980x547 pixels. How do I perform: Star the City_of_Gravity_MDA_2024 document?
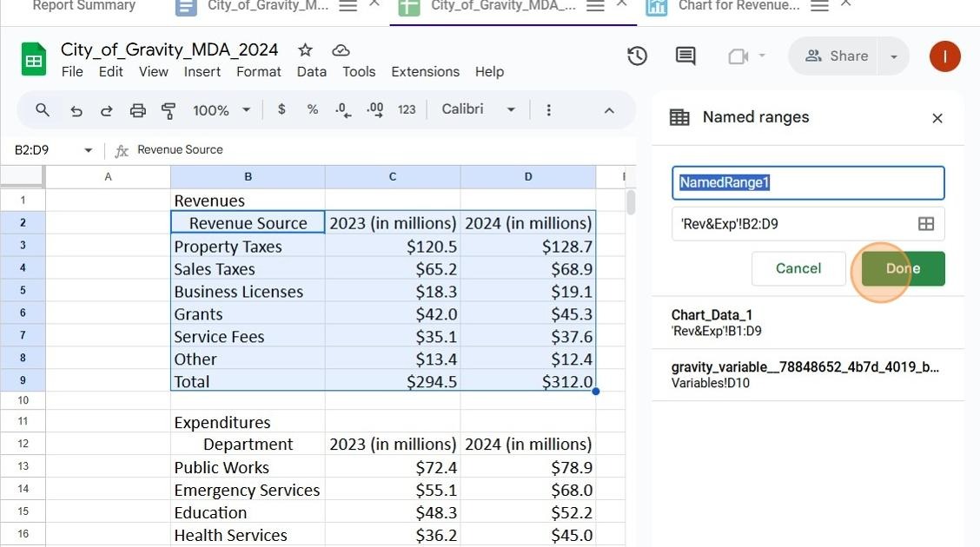(305, 50)
